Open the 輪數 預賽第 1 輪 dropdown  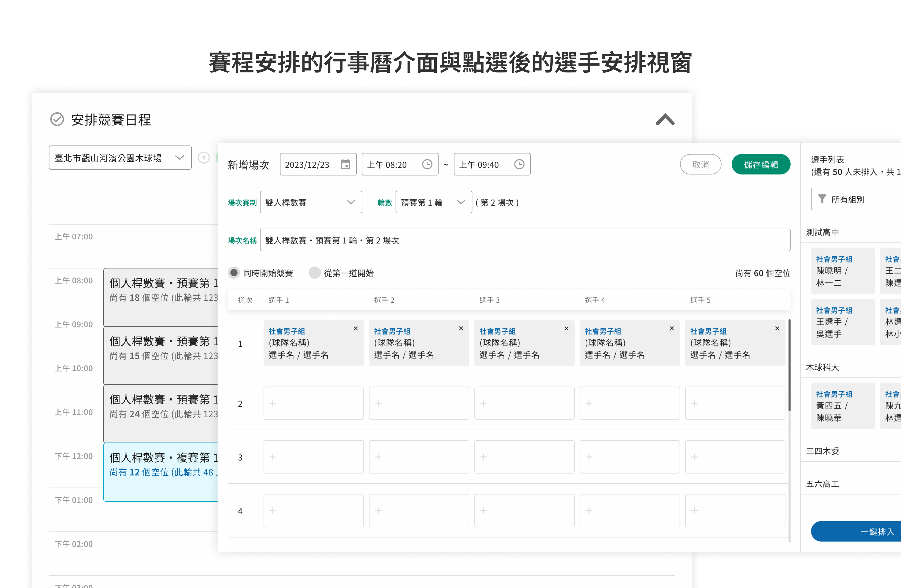click(x=433, y=202)
